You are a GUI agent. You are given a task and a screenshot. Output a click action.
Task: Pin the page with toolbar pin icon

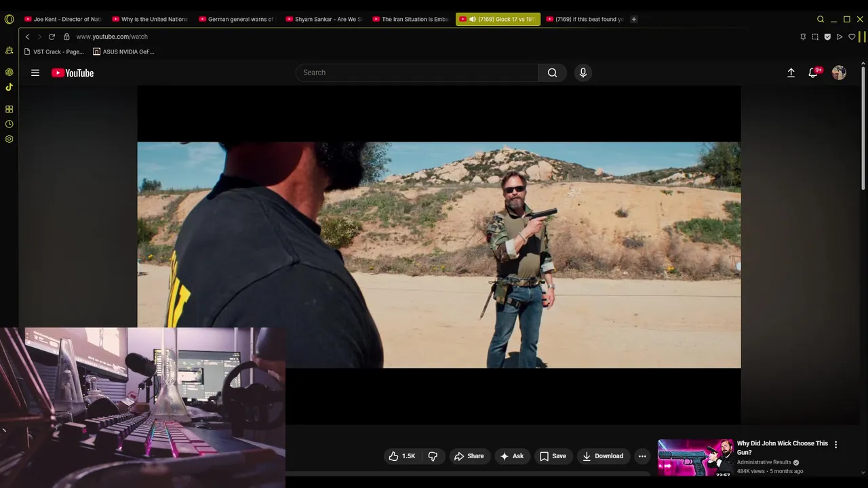pos(803,37)
